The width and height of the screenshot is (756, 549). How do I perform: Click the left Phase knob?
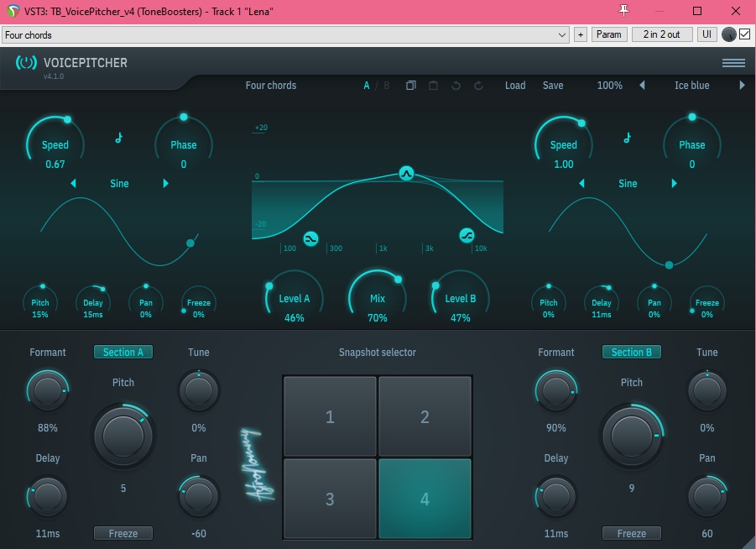[184, 144]
